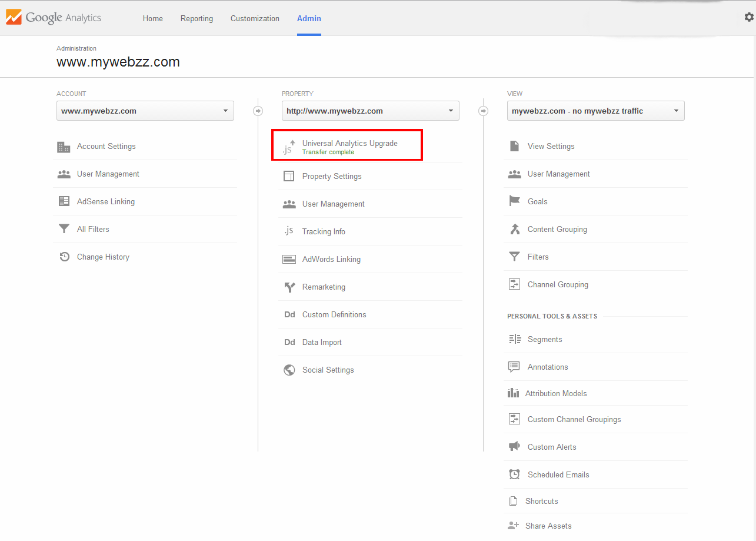This screenshot has width=756, height=541.
Task: Click the Annotations speech bubble icon
Action: pos(514,367)
